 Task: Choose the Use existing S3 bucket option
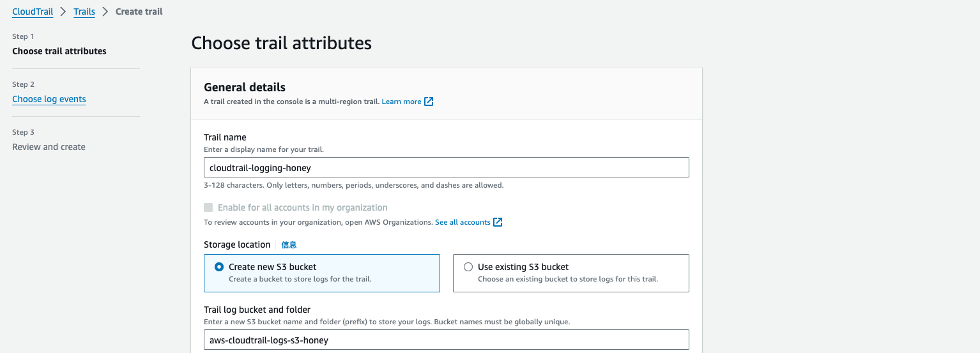(x=468, y=267)
